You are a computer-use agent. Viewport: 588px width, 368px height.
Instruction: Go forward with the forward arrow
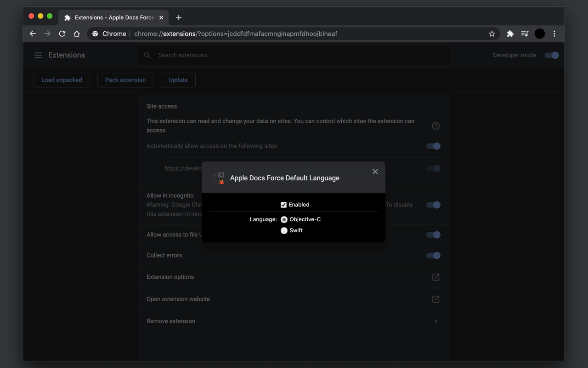tap(47, 34)
